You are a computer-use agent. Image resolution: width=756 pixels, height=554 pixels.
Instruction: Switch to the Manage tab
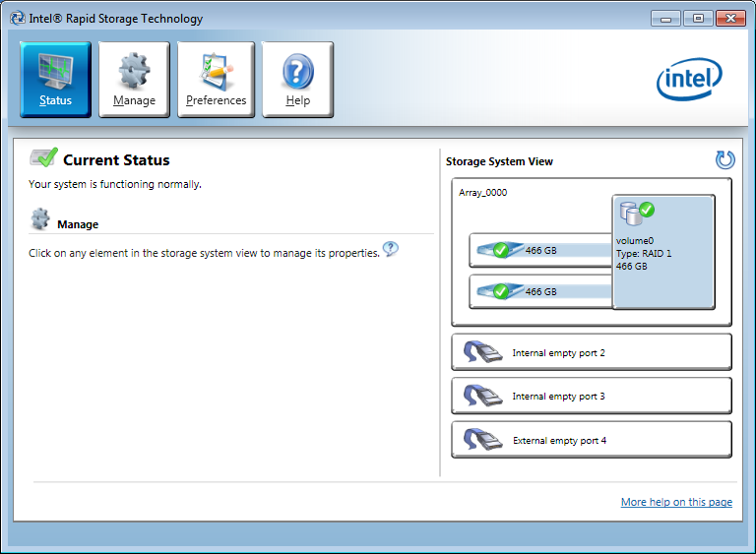tap(134, 80)
